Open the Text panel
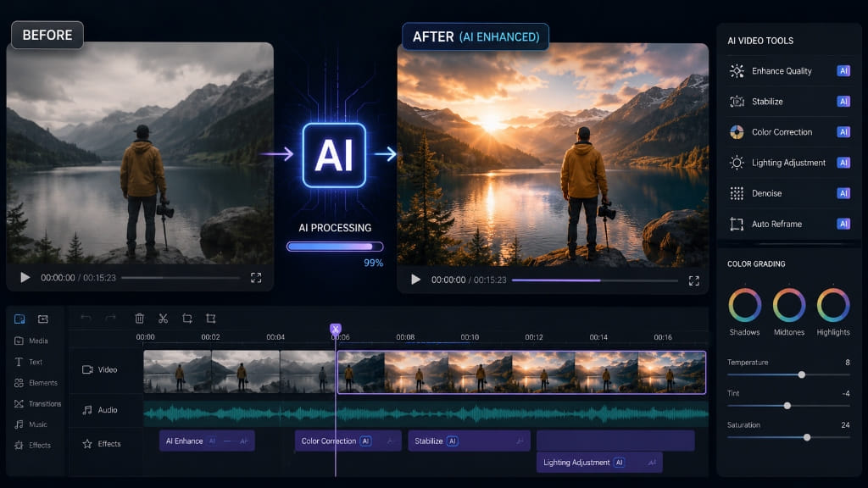 click(28, 362)
